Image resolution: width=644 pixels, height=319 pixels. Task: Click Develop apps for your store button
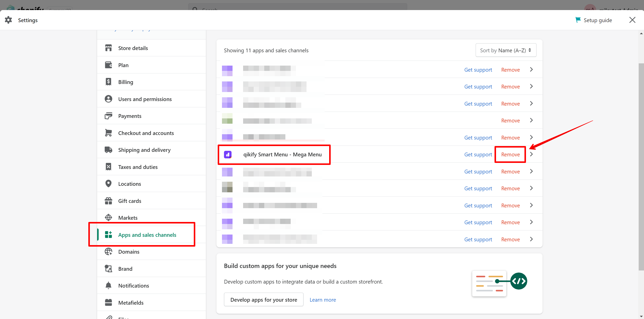tap(264, 300)
